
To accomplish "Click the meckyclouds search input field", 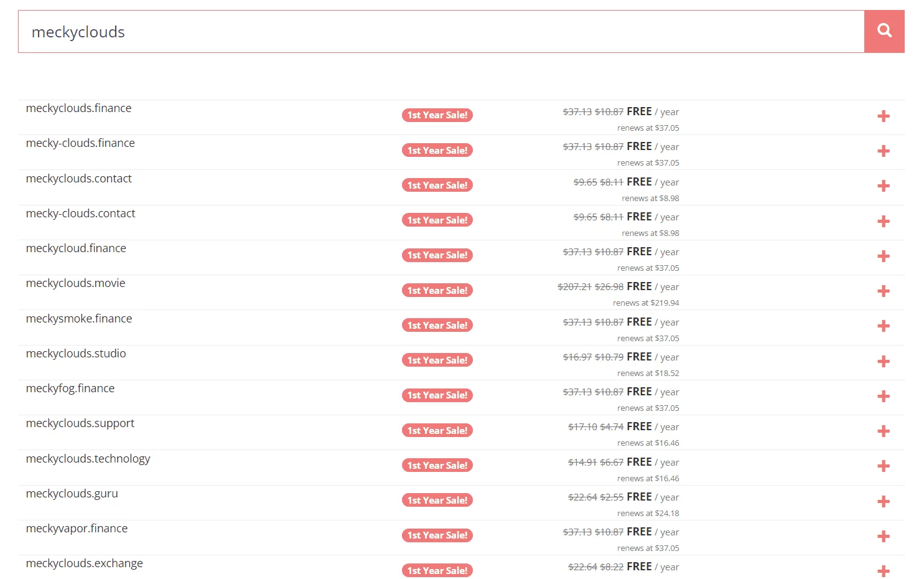I will pyautogui.click(x=441, y=31).
